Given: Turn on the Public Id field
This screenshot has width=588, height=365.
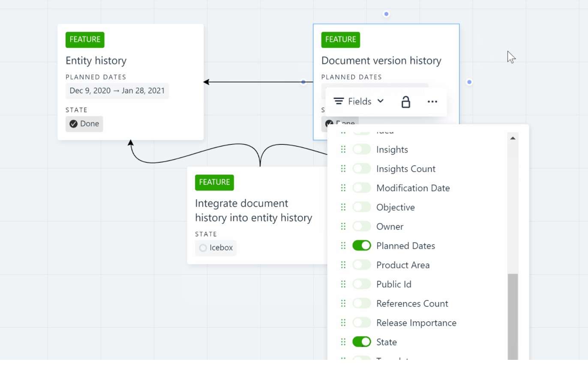Looking at the screenshot, I should 361,284.
